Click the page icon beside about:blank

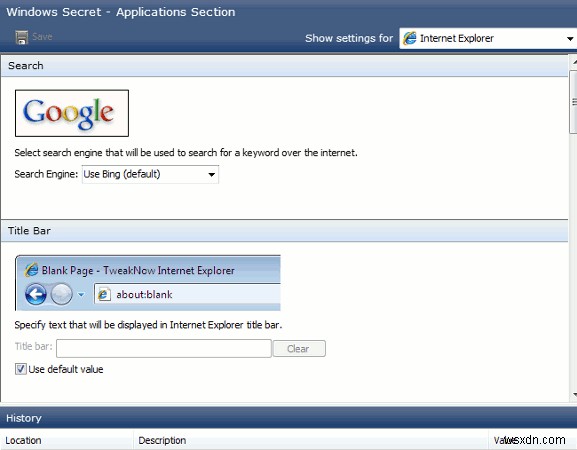[104, 294]
